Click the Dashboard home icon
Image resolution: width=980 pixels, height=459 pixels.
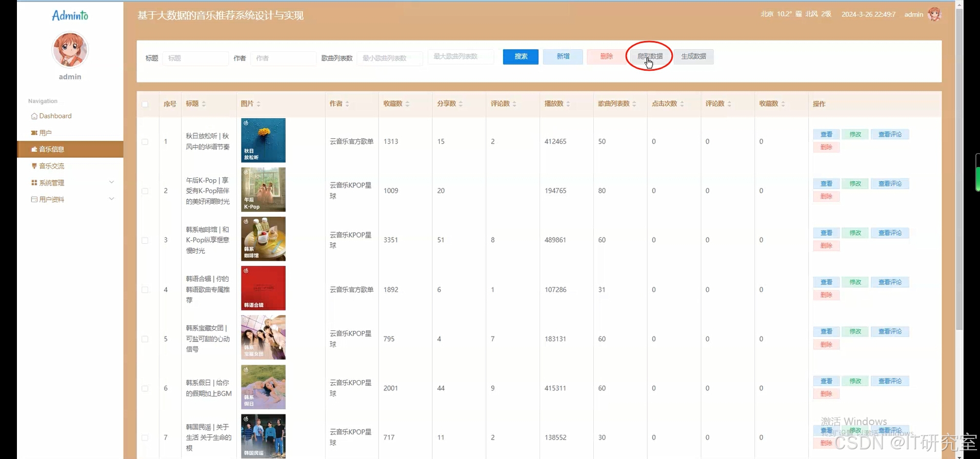coord(34,116)
